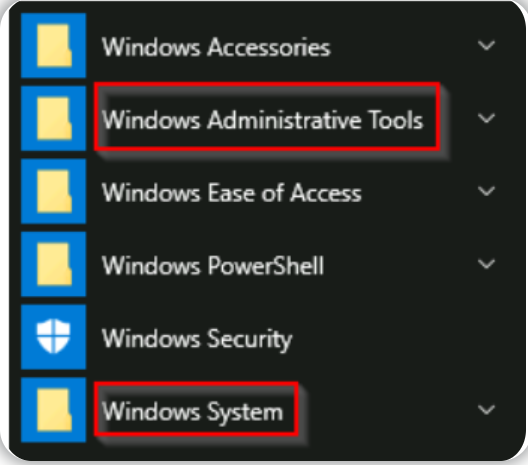This screenshot has width=528, height=465.
Task: Open the Windows Ease of Access label
Action: click(x=232, y=193)
